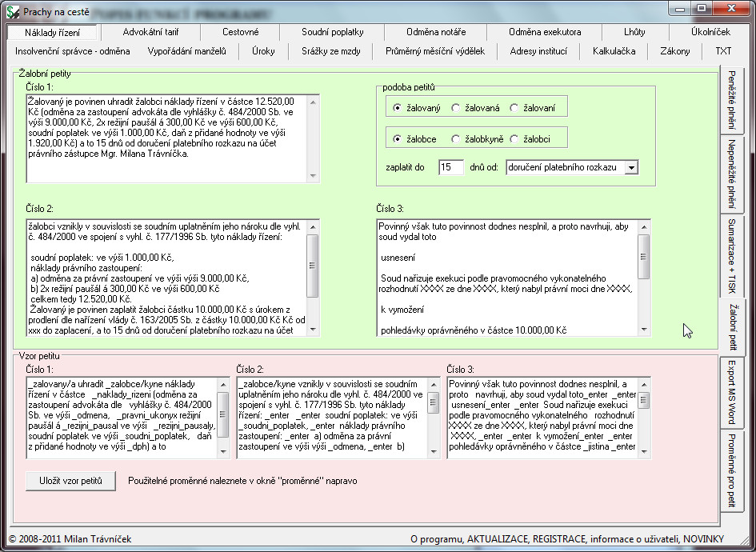Click scroll-up arrow of Číslo 3 petition box
Screen dimensions: 756x552
[x=644, y=226]
